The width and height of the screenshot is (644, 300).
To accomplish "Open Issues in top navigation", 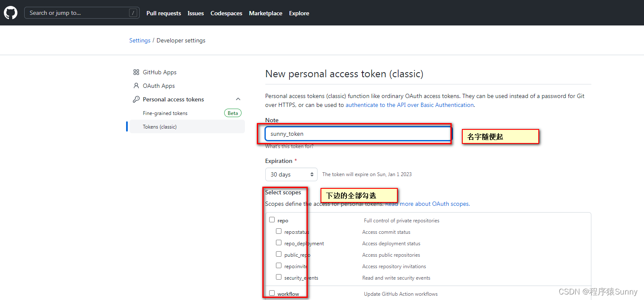I will 196,13.
